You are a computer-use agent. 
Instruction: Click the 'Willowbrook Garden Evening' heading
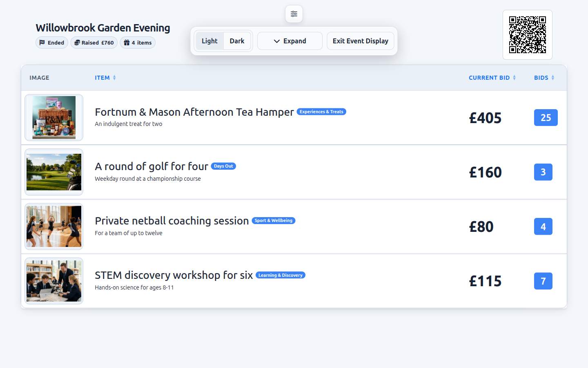(x=103, y=28)
